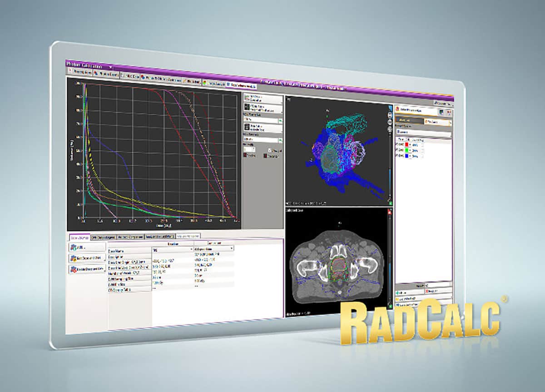The width and height of the screenshot is (545, 392).
Task: Open the fourth tab in the lower panel
Action: (x=160, y=237)
